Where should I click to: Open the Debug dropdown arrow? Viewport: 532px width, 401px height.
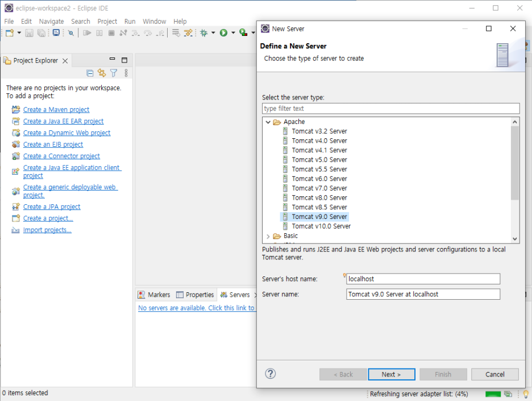(x=213, y=33)
